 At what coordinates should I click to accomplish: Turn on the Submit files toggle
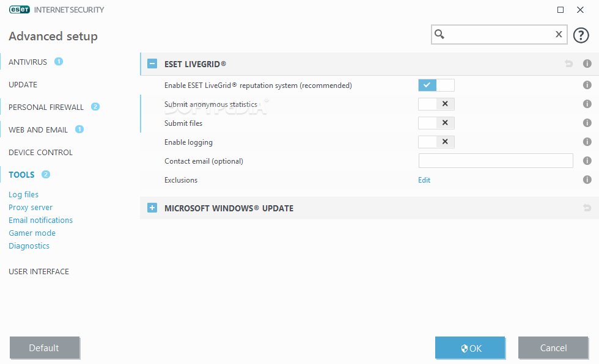click(x=436, y=123)
